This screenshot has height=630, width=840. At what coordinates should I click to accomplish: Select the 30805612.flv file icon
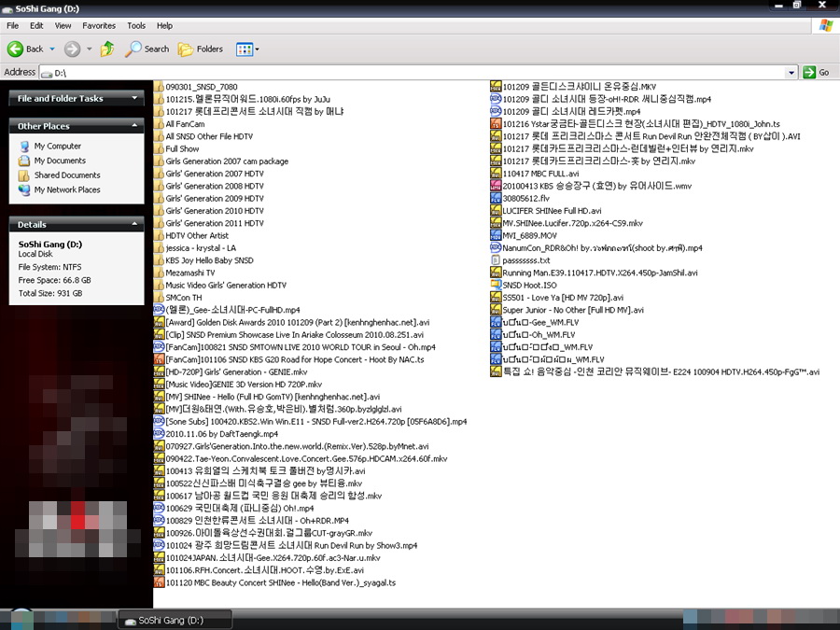pos(496,198)
